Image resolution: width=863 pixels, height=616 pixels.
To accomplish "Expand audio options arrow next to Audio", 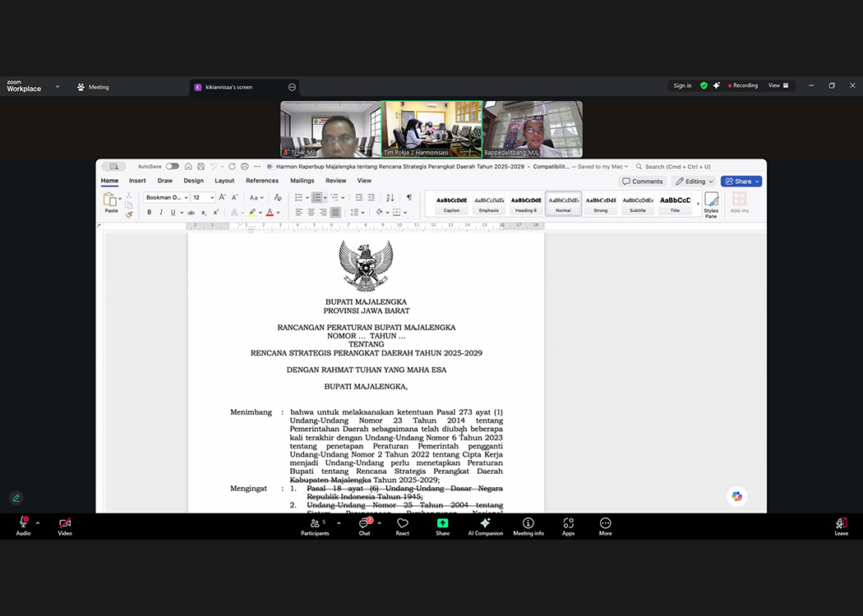I will (x=38, y=522).
